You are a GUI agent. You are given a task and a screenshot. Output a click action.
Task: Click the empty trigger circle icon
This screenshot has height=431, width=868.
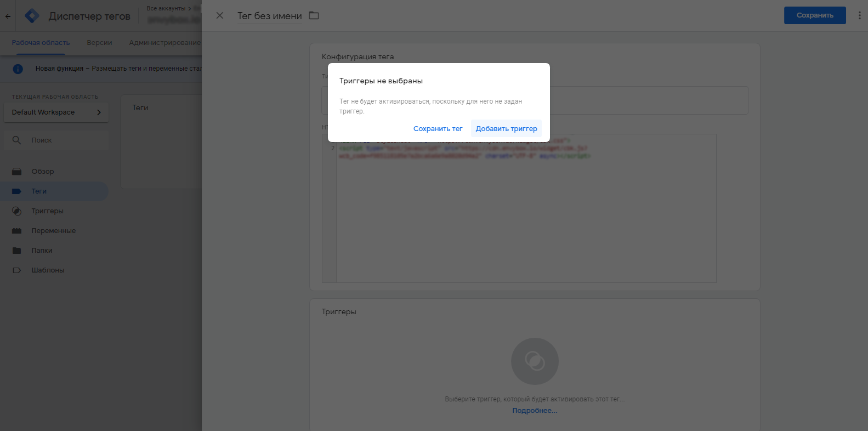coord(535,361)
